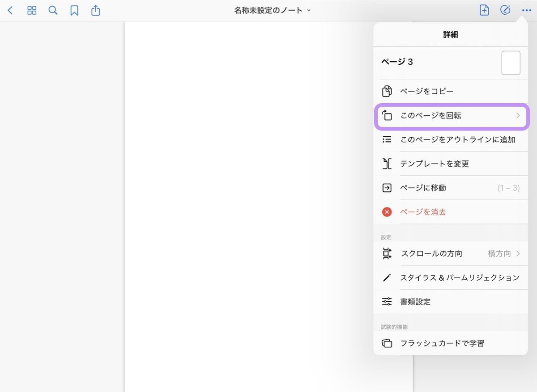Add a new page to the notebook
537x392 pixels.
(x=484, y=10)
